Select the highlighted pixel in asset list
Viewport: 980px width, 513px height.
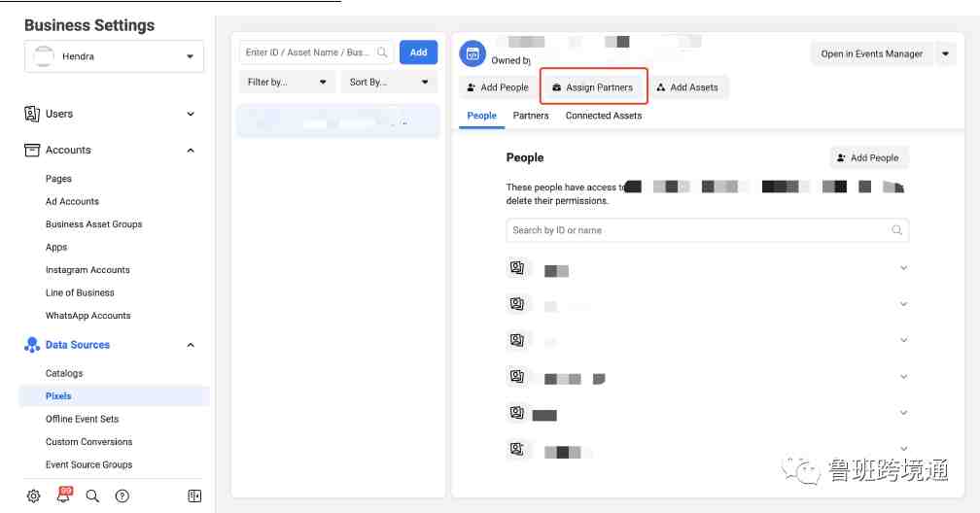tap(338, 121)
